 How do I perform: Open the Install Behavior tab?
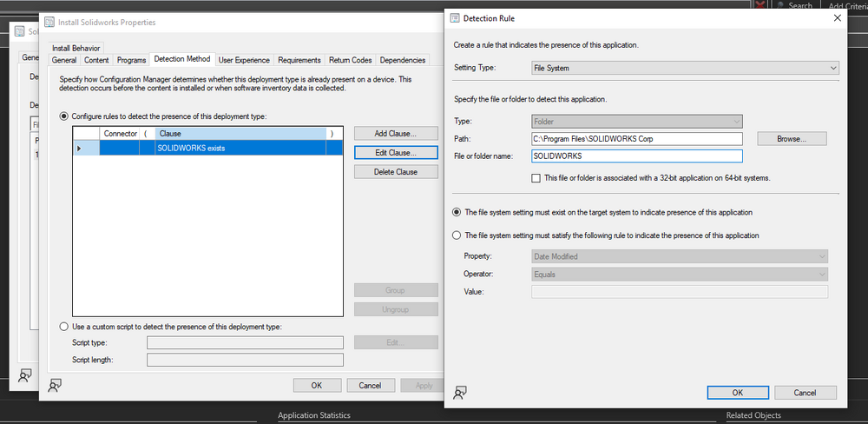(x=76, y=48)
